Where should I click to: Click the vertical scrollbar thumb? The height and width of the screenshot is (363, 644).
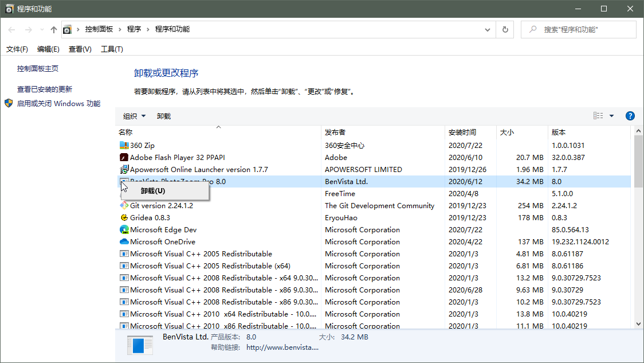[638, 161]
